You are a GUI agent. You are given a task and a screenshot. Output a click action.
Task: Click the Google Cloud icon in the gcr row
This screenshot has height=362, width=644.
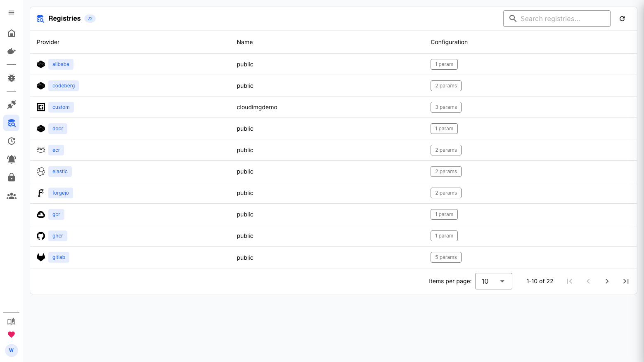tap(41, 214)
